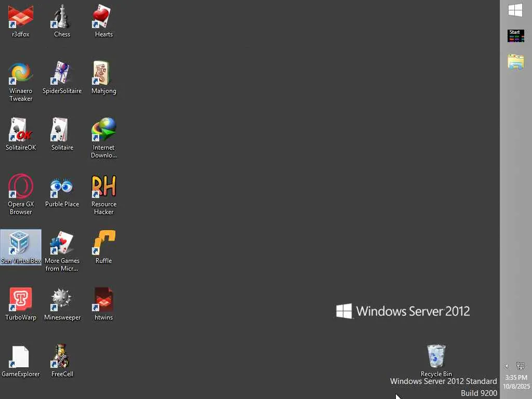Select the Minesweeper game icon

pyautogui.click(x=62, y=304)
